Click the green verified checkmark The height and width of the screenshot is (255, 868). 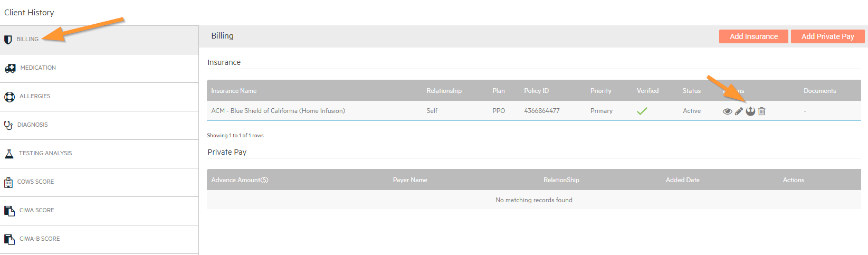tap(642, 111)
